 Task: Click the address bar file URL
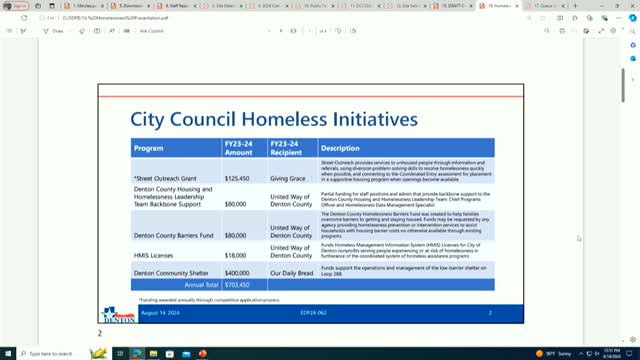116,18
